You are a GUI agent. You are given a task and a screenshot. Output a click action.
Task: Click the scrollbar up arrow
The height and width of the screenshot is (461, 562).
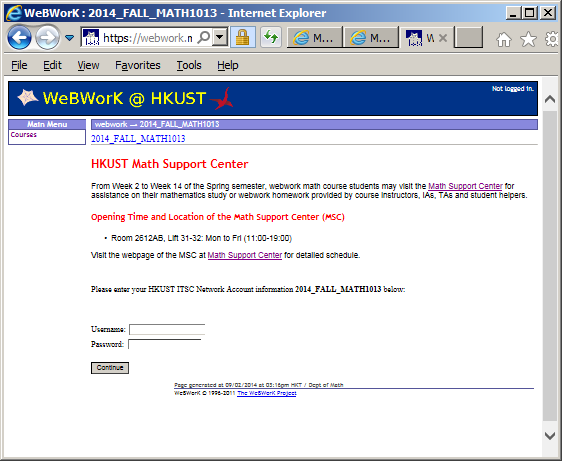pos(550,99)
